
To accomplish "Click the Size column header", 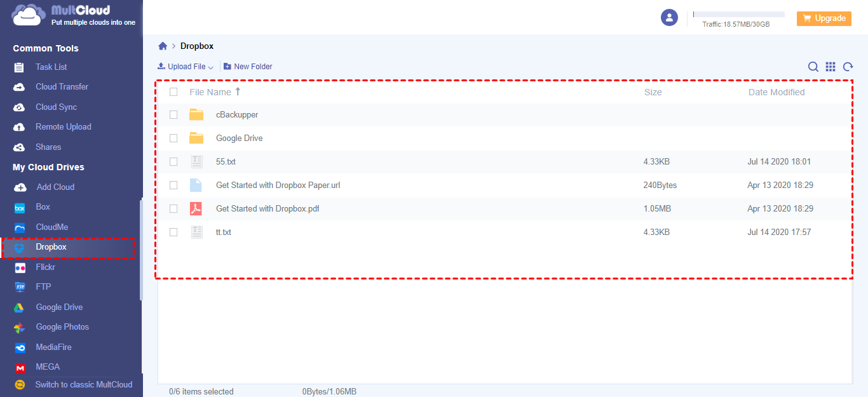I will pyautogui.click(x=653, y=92).
